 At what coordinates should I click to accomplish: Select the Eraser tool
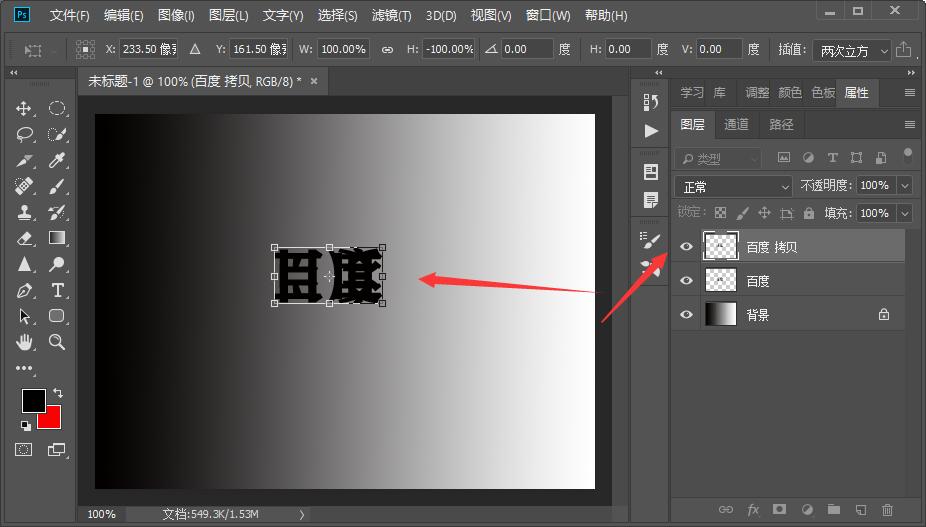24,238
